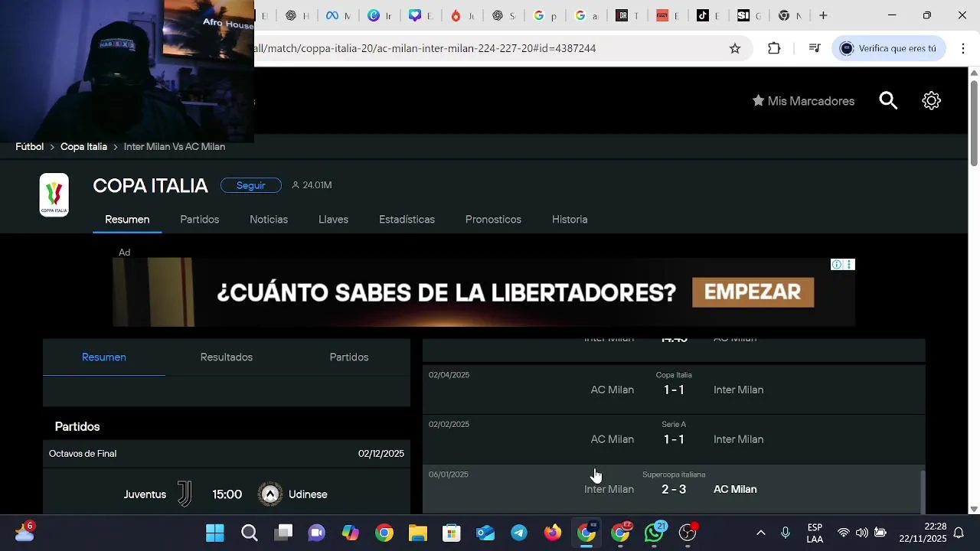Open the Windows Start menu

pyautogui.click(x=215, y=533)
